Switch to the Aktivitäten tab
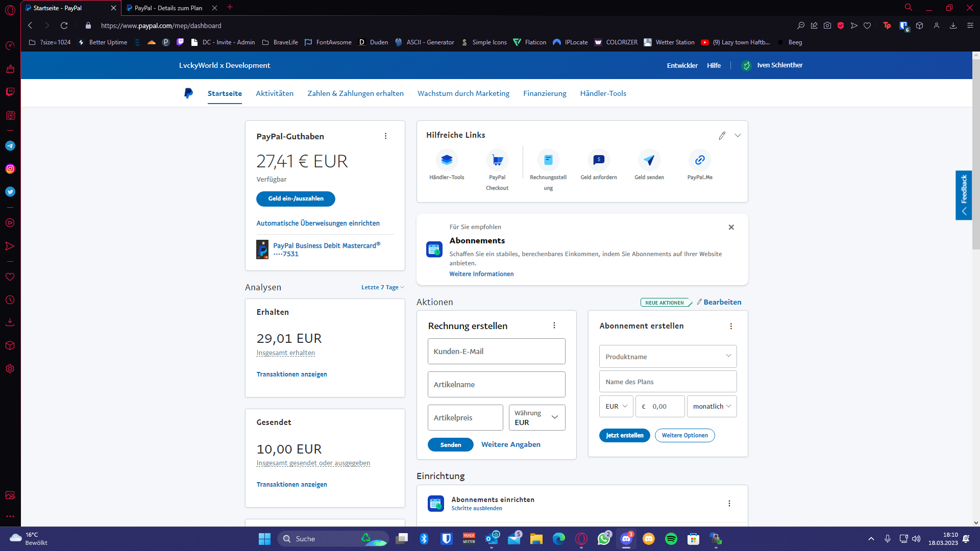 [275, 93]
